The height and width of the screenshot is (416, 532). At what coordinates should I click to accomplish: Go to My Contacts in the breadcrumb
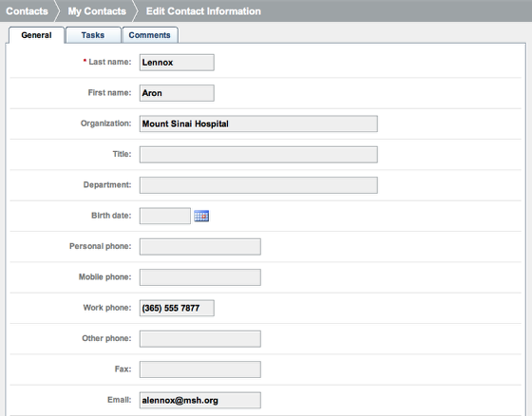point(97,11)
